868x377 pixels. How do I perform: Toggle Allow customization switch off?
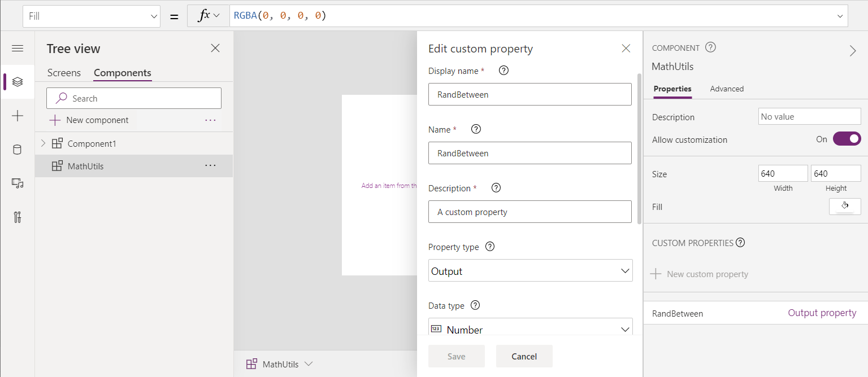(847, 139)
